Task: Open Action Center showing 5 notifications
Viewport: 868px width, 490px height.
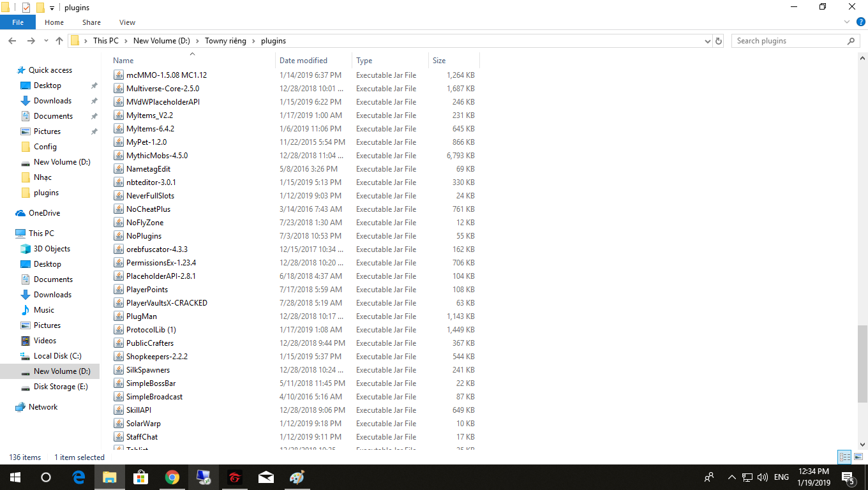Action: pos(848,477)
